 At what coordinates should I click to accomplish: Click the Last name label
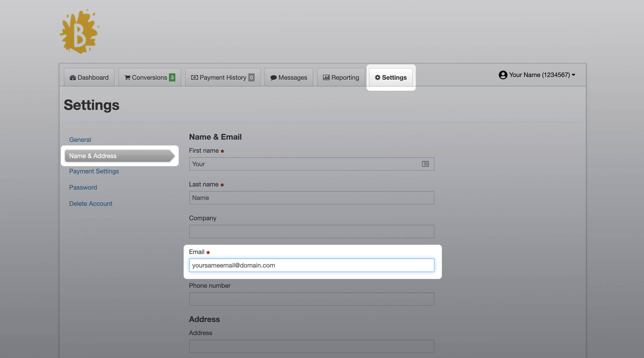[x=204, y=184]
